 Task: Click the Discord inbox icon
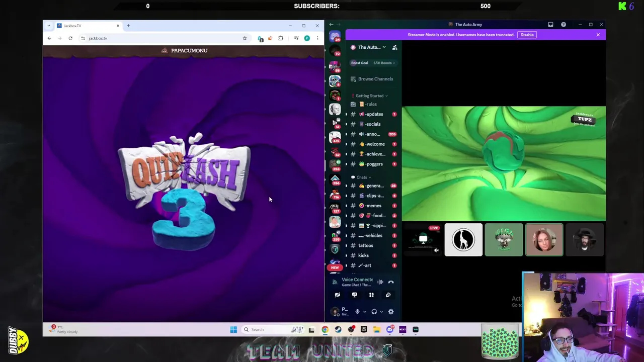pyautogui.click(x=550, y=25)
